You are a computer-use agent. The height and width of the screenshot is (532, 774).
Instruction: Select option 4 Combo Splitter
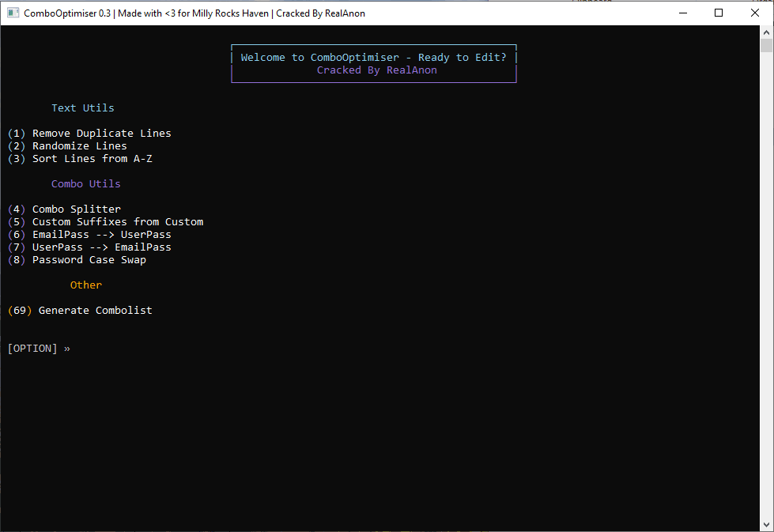64,209
